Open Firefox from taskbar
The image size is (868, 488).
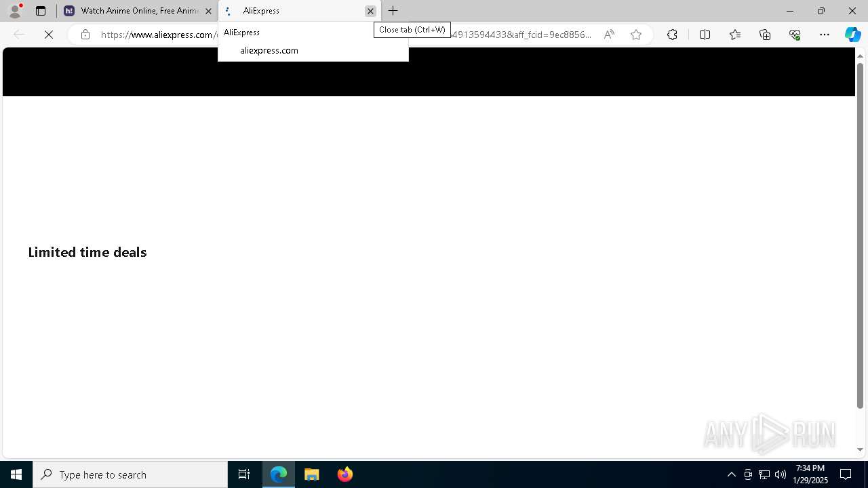click(x=345, y=474)
